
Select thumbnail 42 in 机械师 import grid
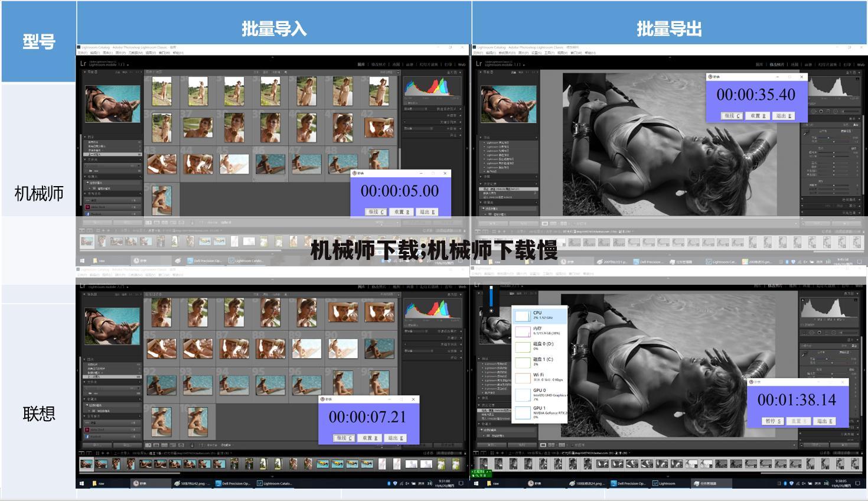pyautogui.click(x=378, y=127)
